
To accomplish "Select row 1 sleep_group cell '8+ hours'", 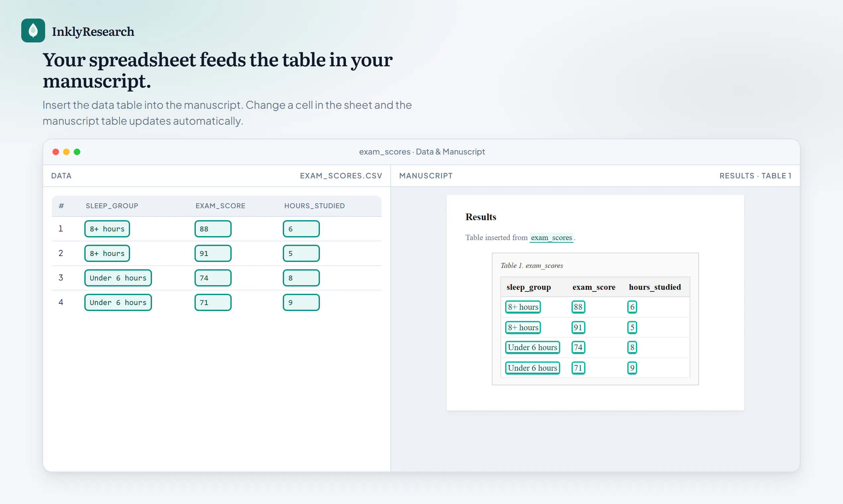I will click(107, 229).
